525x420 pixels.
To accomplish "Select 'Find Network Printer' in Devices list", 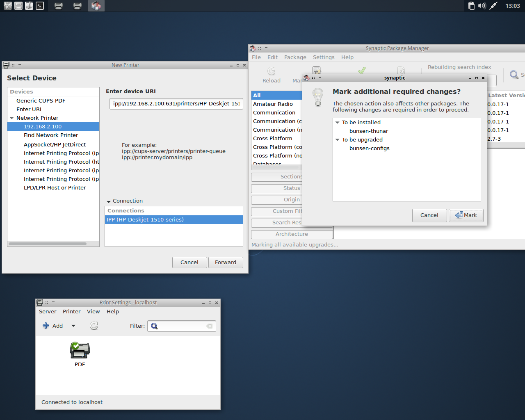I will [x=53, y=135].
